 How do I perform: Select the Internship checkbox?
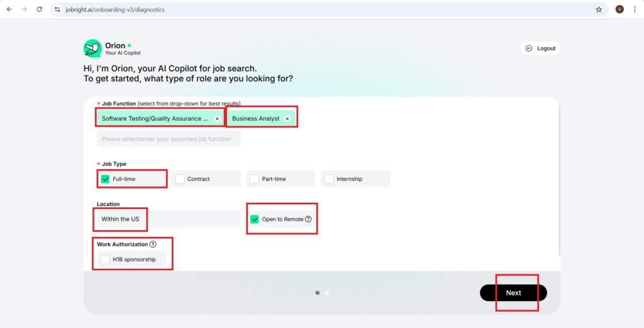[329, 179]
